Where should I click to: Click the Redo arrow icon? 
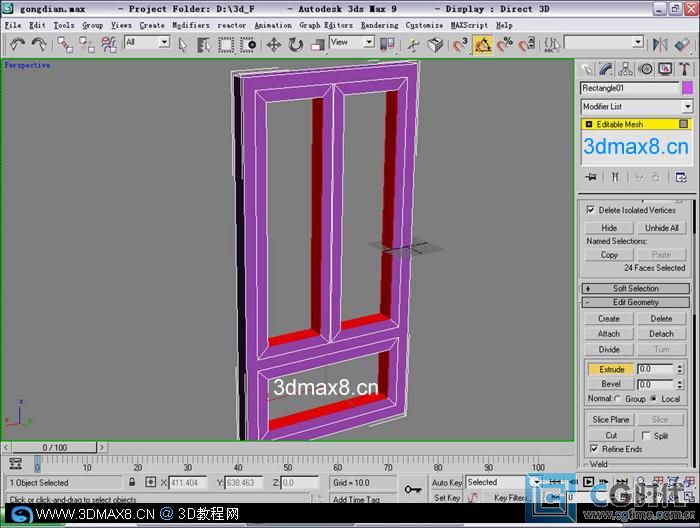(39, 44)
